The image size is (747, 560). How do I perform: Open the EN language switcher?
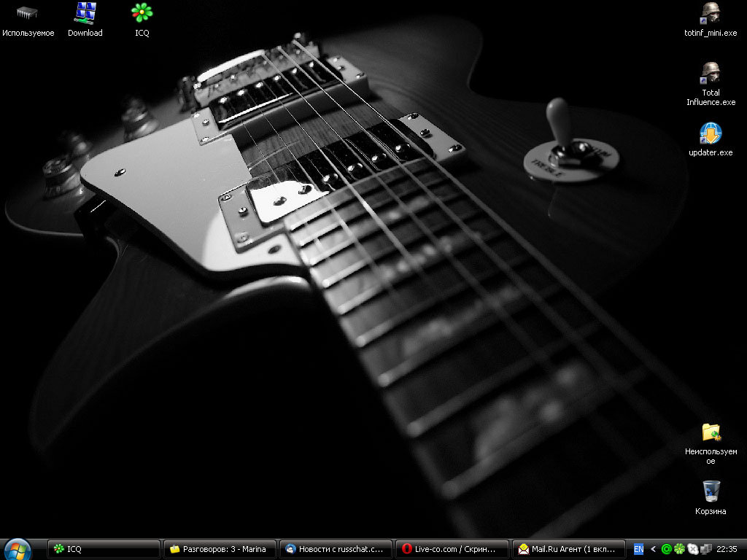point(639,549)
